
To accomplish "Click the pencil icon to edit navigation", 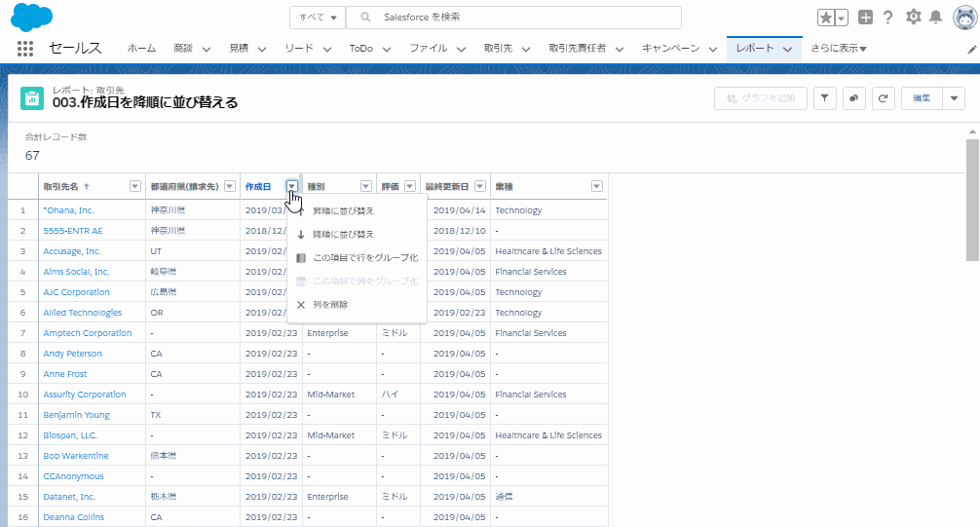I will tap(972, 50).
